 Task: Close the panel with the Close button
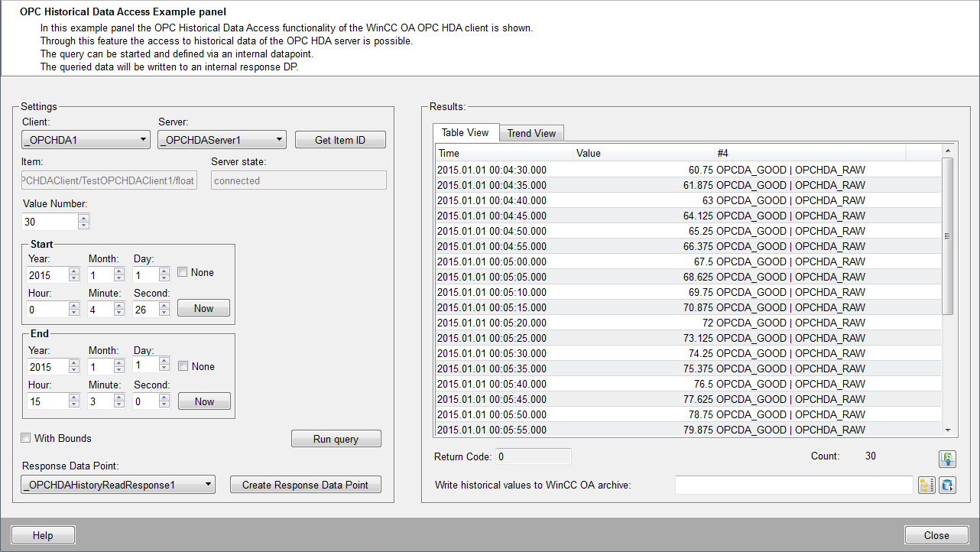(936, 535)
